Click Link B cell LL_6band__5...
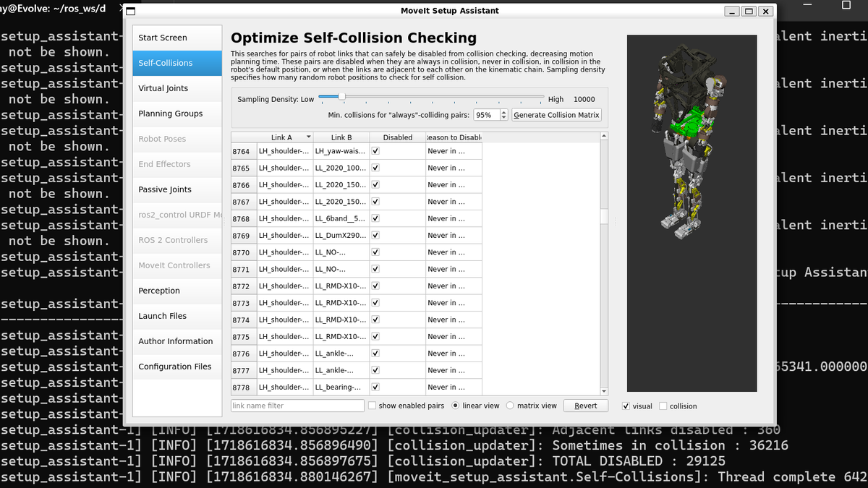This screenshot has width=868, height=488. [341, 219]
